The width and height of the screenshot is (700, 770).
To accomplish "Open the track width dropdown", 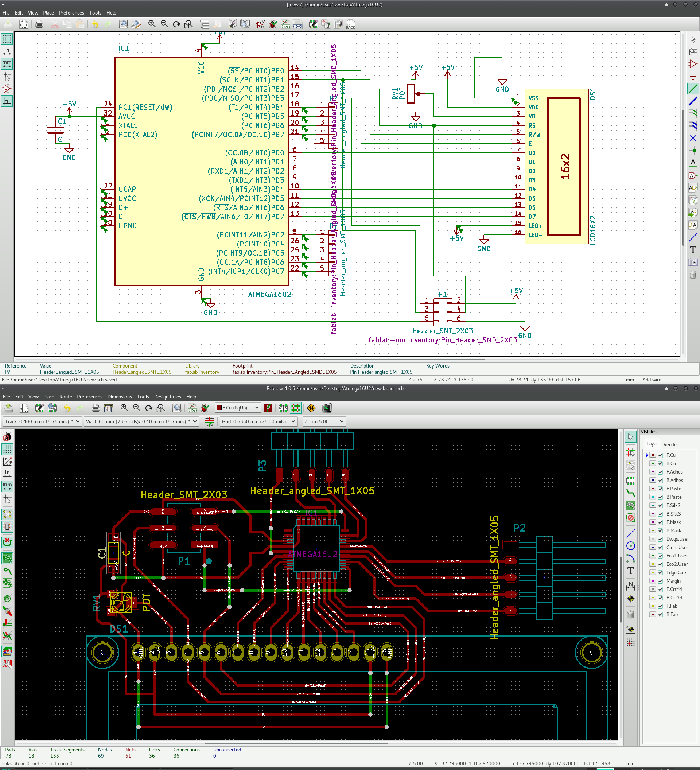I will 42,421.
